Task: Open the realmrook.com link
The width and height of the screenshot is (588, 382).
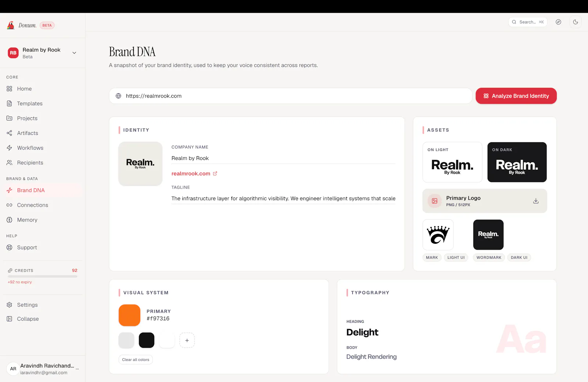Action: point(191,174)
